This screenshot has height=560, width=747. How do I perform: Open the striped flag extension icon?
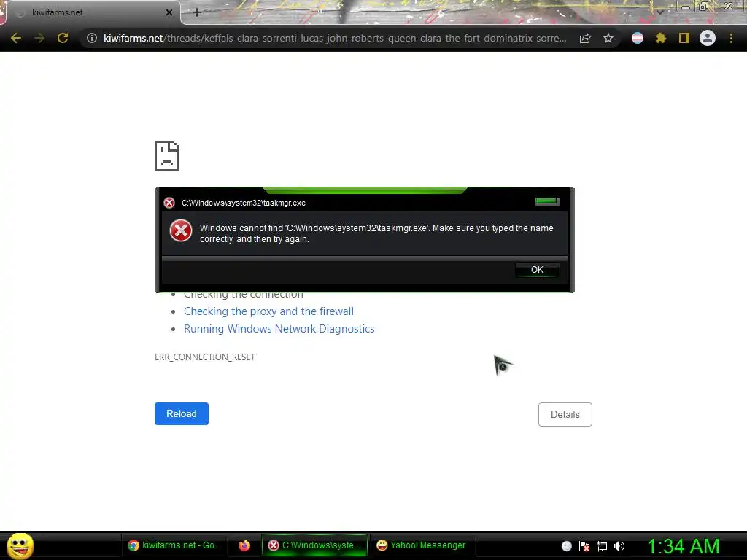[638, 38]
